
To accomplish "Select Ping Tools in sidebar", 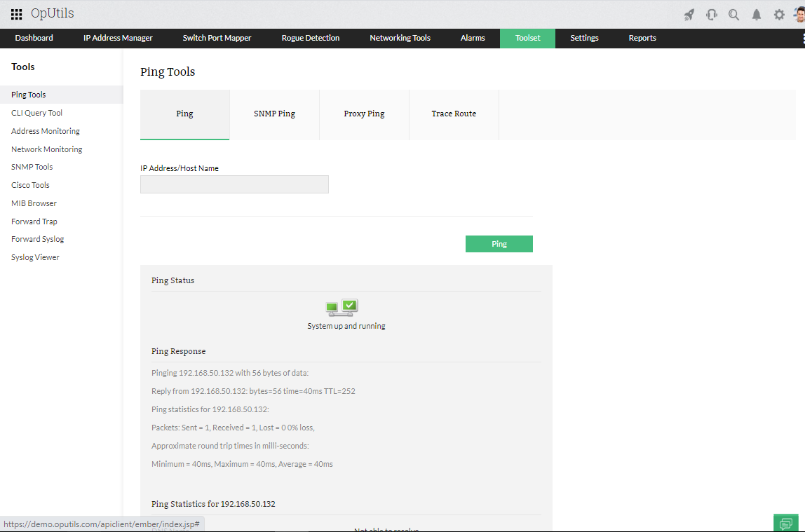I will point(62,95).
